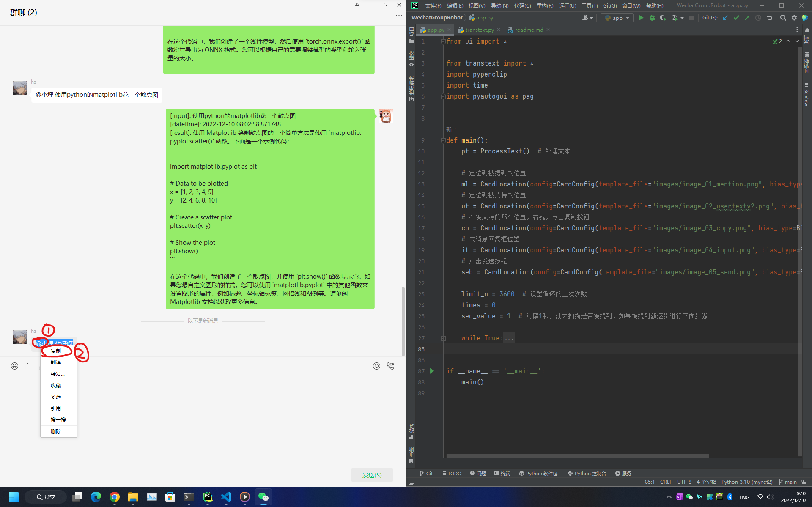Run the app configuration with green play button
The width and height of the screenshot is (812, 507).
click(x=641, y=18)
